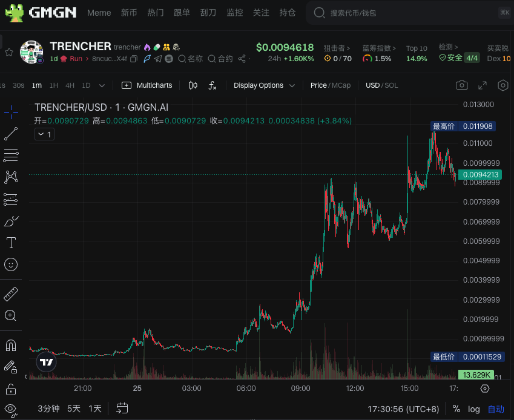Open the 监控 navigation tab
Screen dimensions: 514x420
click(x=235, y=13)
